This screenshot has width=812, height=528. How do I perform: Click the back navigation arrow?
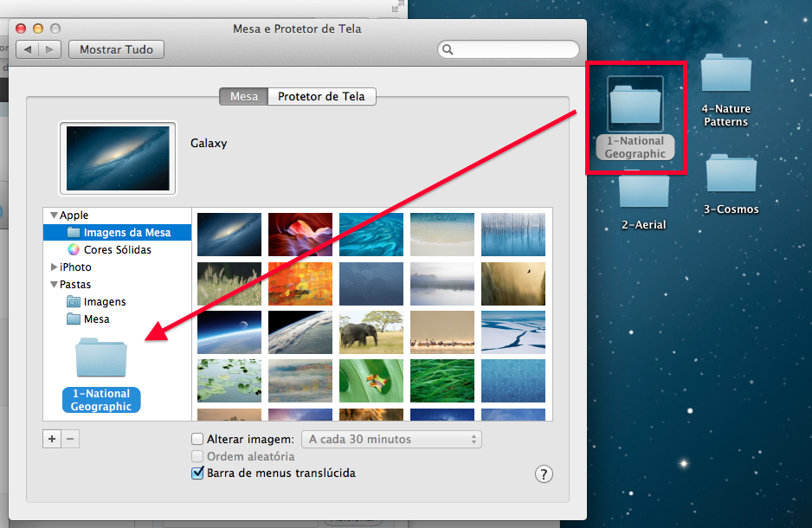coord(29,49)
